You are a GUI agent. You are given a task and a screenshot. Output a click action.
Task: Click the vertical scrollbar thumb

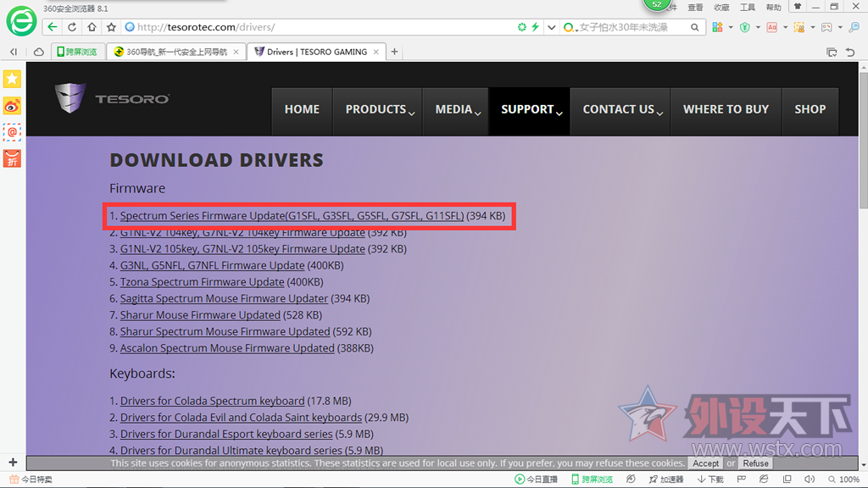864,141
